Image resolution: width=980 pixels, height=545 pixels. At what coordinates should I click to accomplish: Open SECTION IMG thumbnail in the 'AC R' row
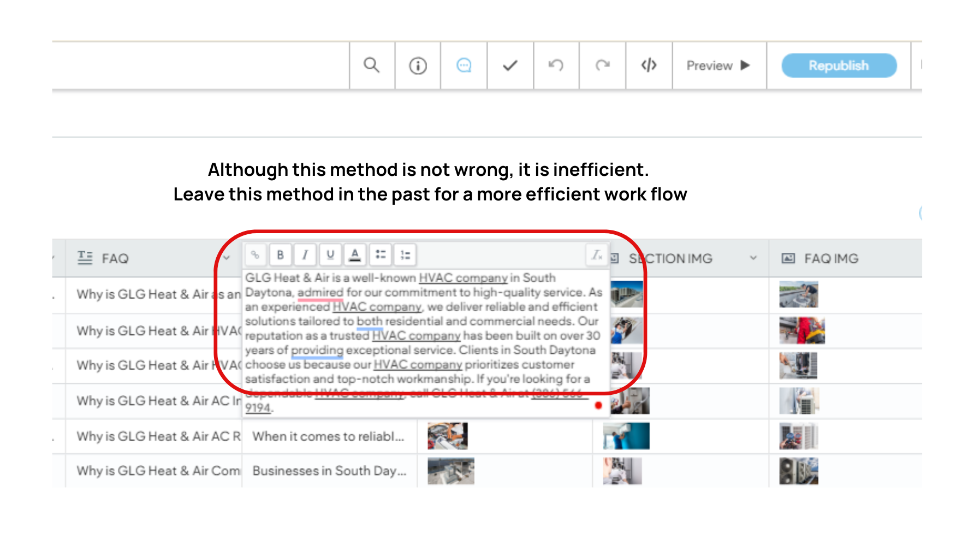coord(626,436)
